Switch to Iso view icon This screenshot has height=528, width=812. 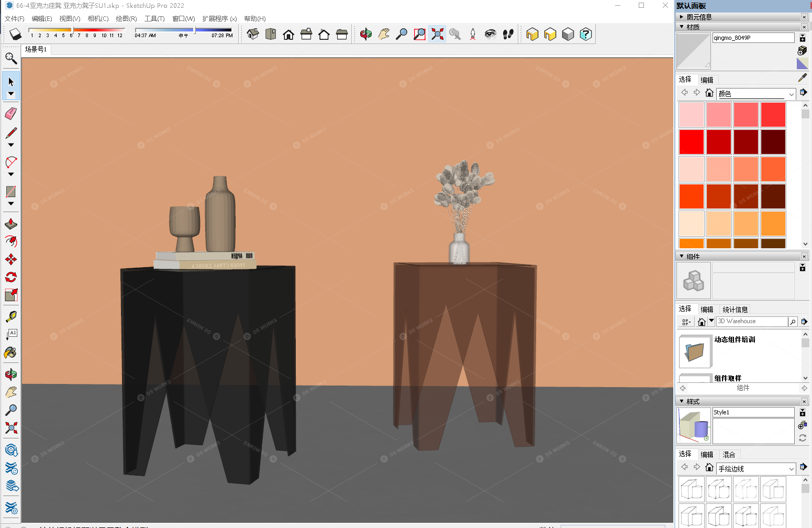253,34
